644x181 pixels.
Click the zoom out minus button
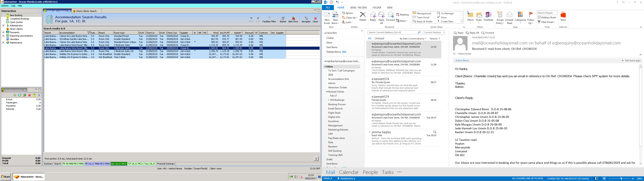[x=610, y=179]
